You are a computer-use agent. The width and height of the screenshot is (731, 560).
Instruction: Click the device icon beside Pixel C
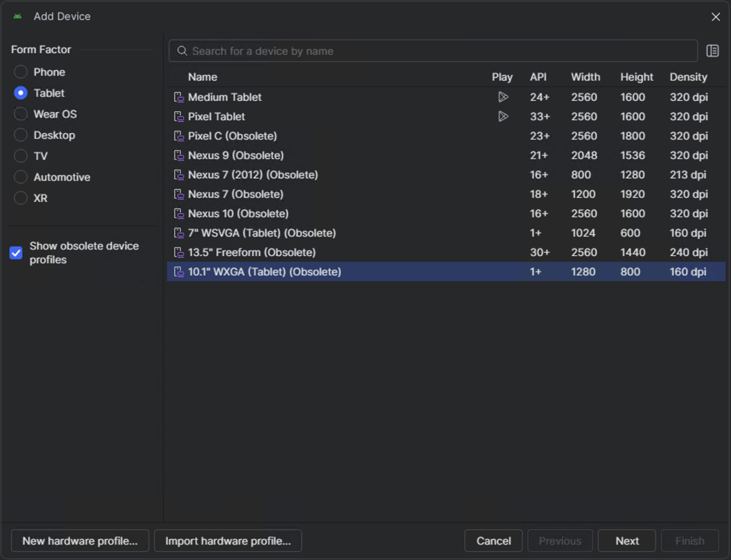point(179,136)
